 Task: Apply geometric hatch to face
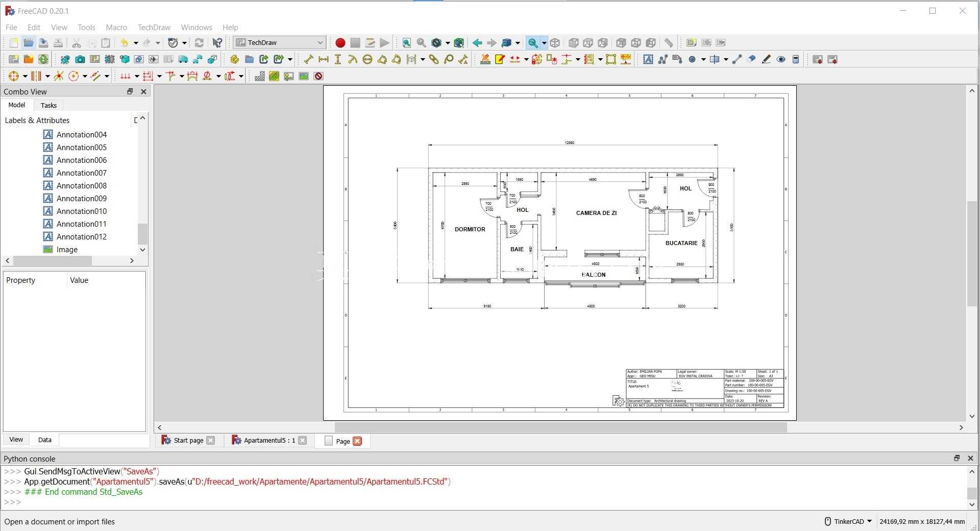point(274,76)
